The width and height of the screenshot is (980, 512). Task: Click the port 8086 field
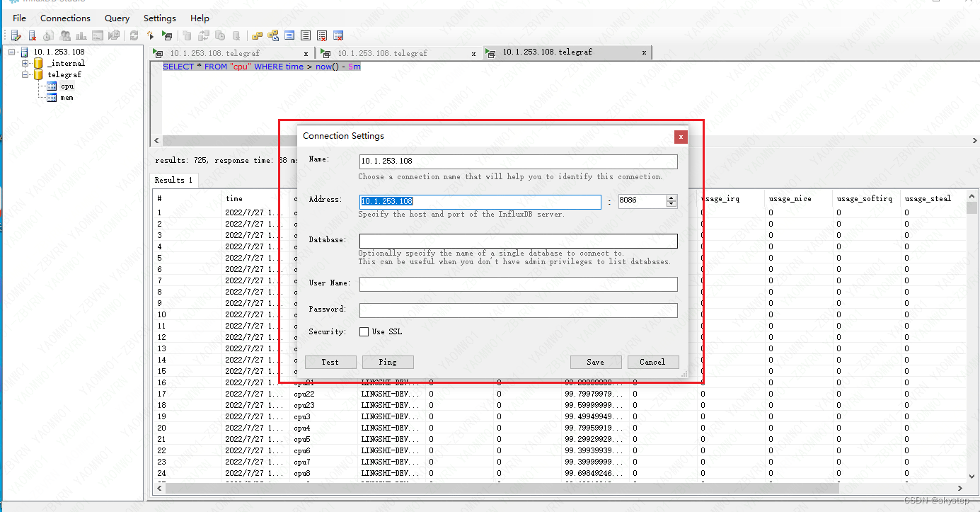point(642,201)
